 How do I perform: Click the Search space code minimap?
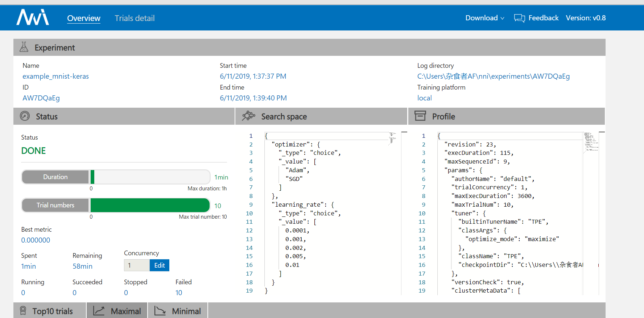tap(392, 138)
